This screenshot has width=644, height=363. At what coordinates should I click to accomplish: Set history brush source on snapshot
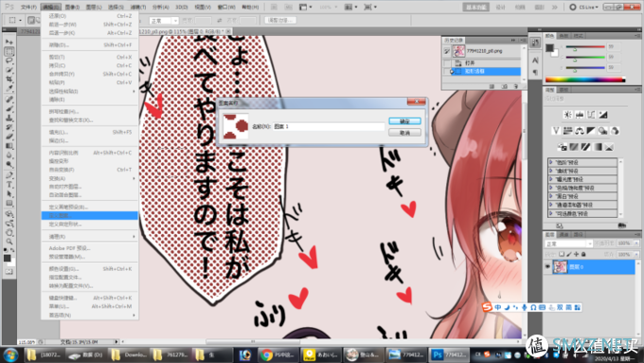[x=447, y=51]
